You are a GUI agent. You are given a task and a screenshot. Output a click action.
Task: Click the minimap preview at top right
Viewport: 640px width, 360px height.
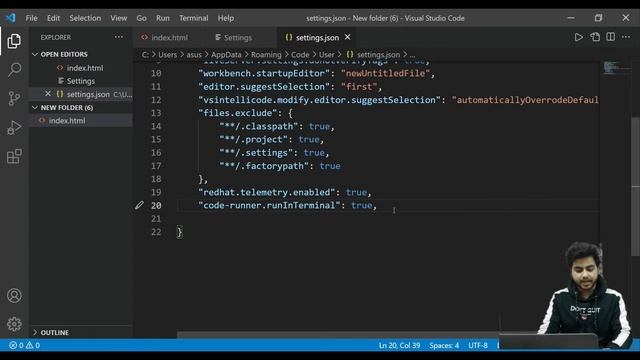(x=616, y=68)
